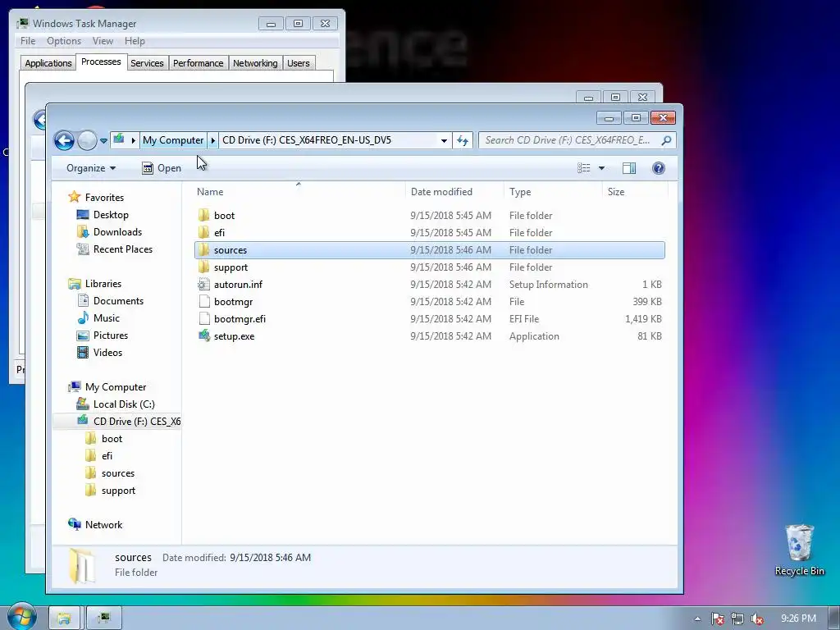Viewport: 840px width, 630px height.
Task: Open Task Manager View menu
Action: pos(103,41)
